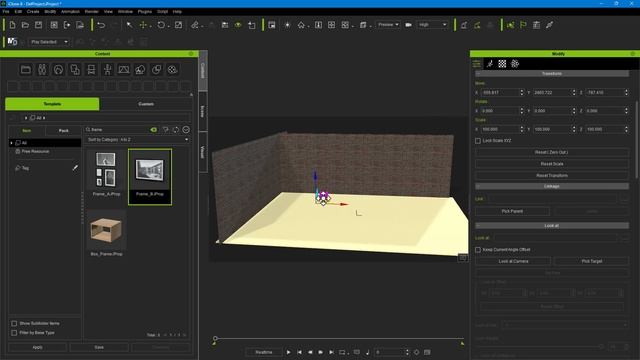Activate the Rotate tool
This screenshot has height=360, width=640.
pos(161,25)
